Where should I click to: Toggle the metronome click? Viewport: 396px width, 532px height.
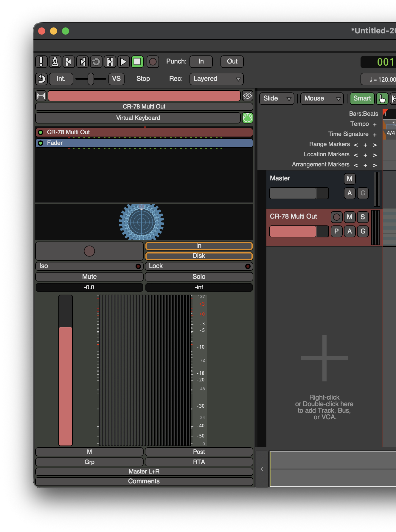(55, 62)
